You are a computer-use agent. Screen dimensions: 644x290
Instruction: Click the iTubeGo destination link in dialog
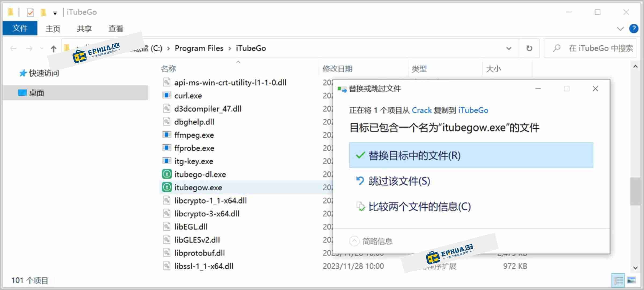tap(473, 110)
